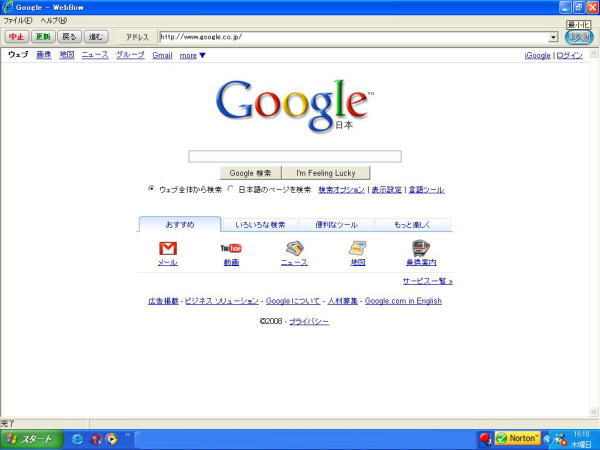Open the iGoogle link

point(538,55)
